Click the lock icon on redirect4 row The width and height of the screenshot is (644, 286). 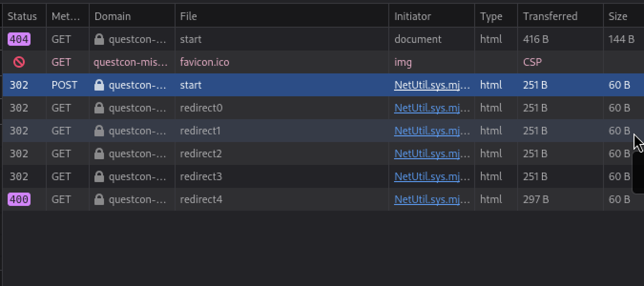99,199
